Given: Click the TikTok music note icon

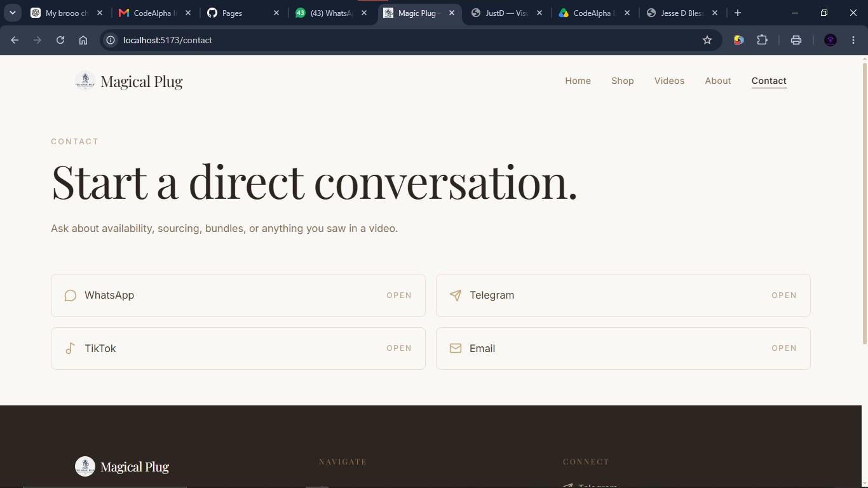Looking at the screenshot, I should [71, 348].
